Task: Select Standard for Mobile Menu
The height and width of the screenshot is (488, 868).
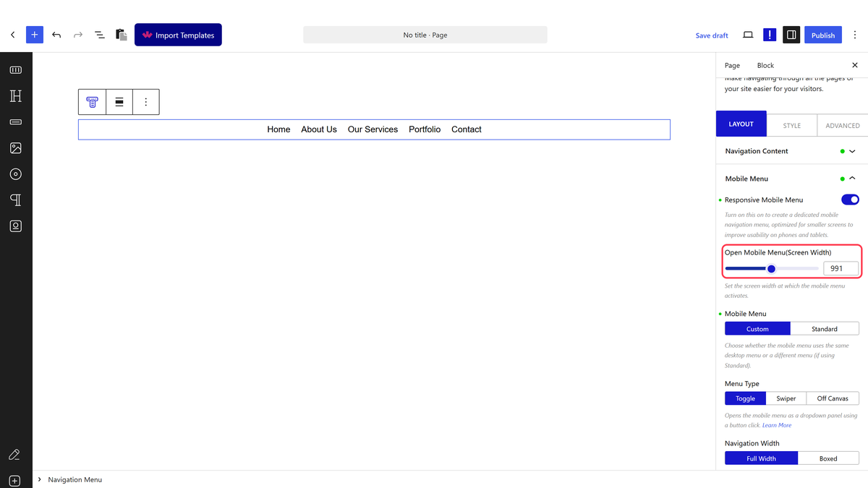Action: [825, 329]
